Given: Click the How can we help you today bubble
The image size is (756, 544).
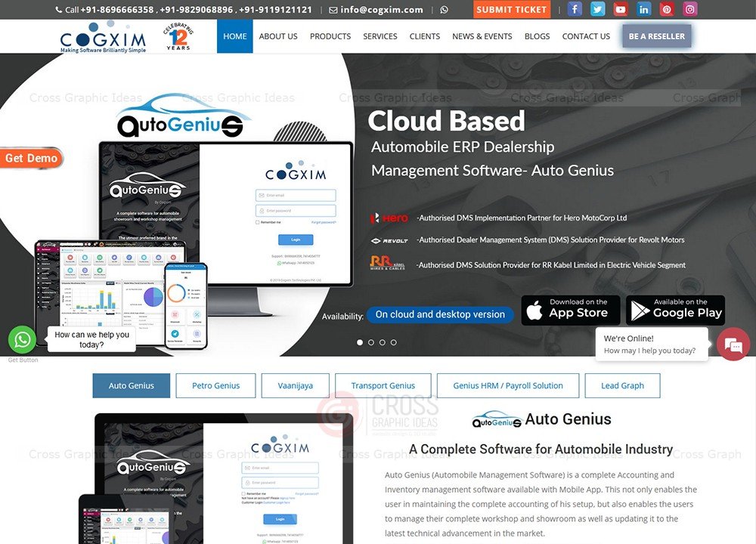Looking at the screenshot, I should (91, 340).
